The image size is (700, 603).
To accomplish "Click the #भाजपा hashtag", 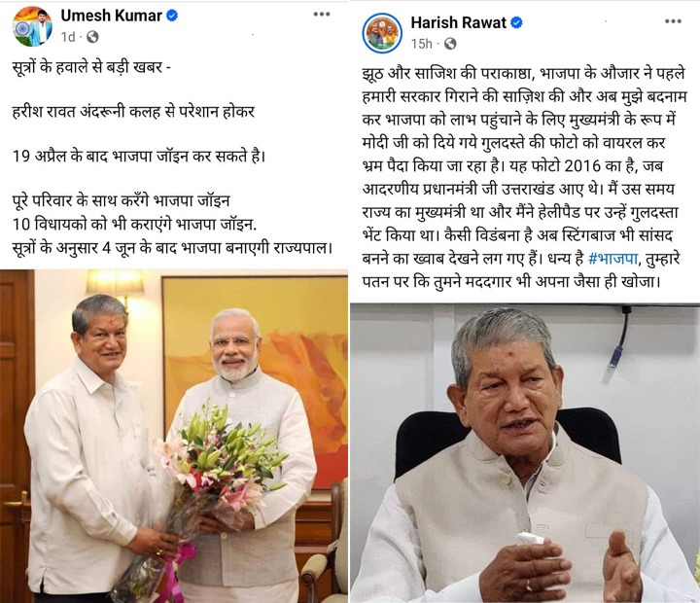I will click(612, 259).
